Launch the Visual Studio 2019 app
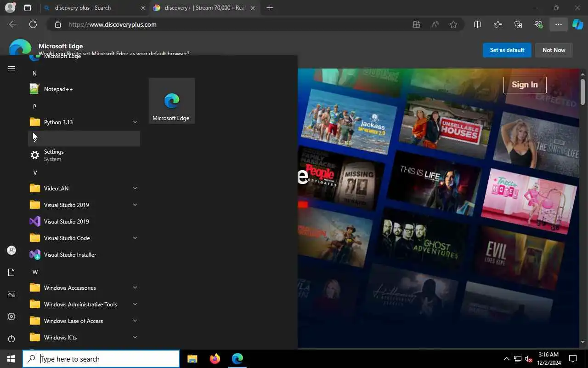The image size is (588, 368). pos(84,221)
